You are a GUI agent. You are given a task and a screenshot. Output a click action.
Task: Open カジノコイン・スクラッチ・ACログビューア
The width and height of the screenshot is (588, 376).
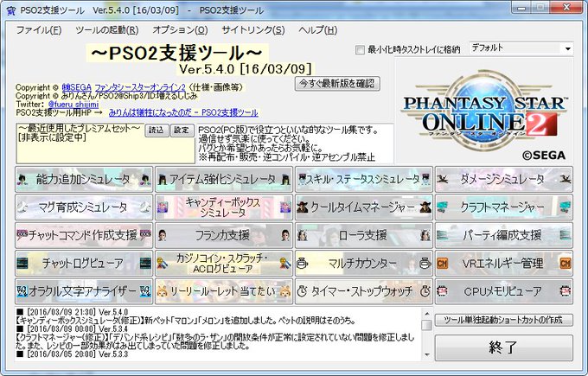tap(224, 264)
